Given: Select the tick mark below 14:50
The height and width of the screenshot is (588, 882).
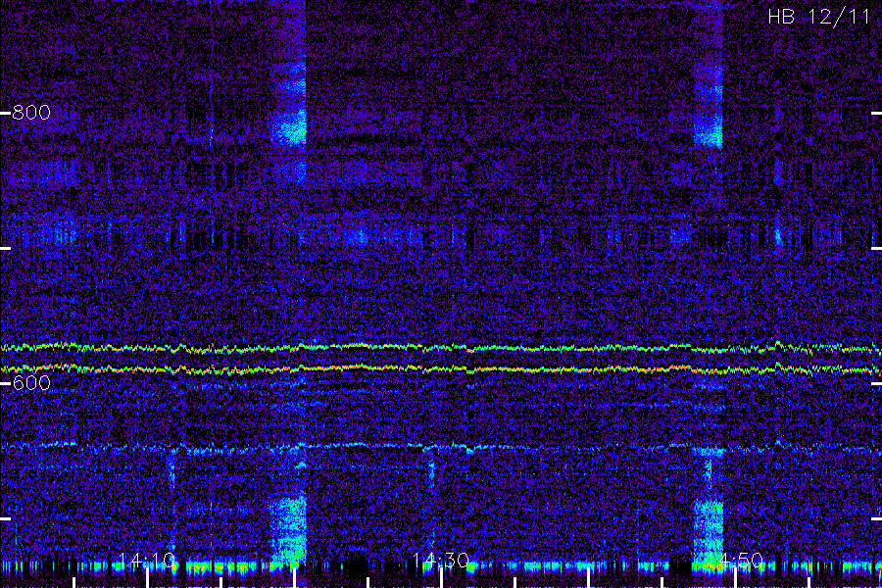Looking at the screenshot, I should 736,578.
